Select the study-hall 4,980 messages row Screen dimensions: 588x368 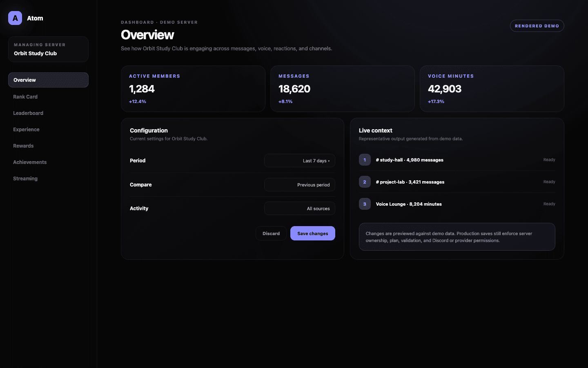coord(457,160)
